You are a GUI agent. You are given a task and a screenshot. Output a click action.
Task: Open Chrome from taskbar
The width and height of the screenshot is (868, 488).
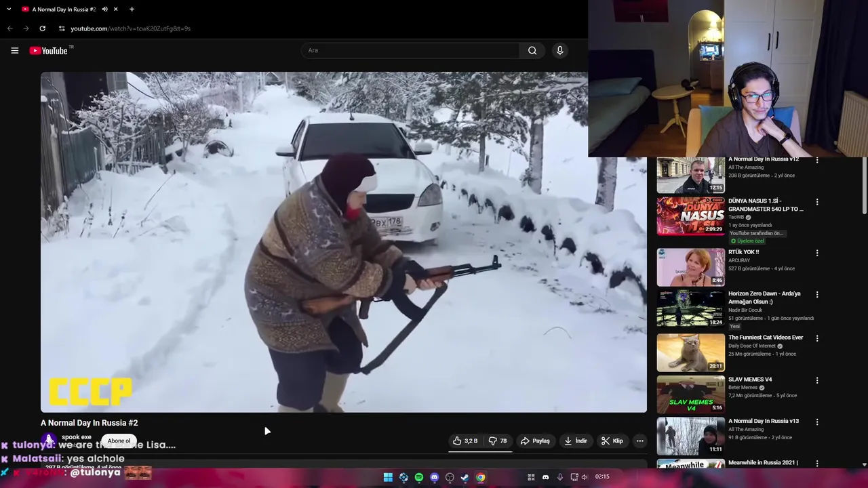click(480, 477)
